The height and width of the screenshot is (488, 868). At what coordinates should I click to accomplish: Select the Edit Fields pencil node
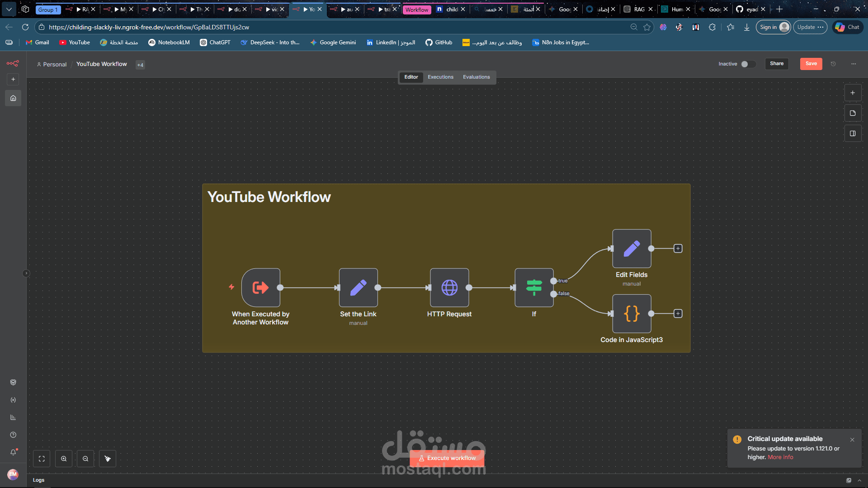pos(632,249)
